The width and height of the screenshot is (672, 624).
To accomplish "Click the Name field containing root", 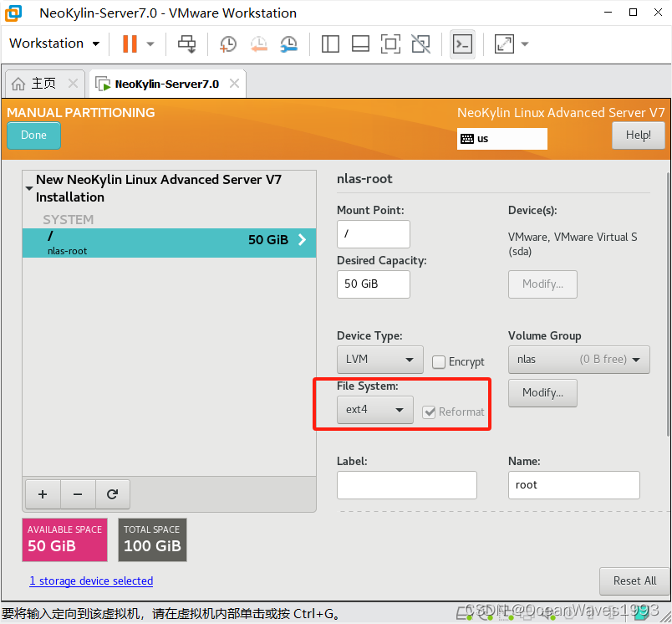I will click(574, 485).
